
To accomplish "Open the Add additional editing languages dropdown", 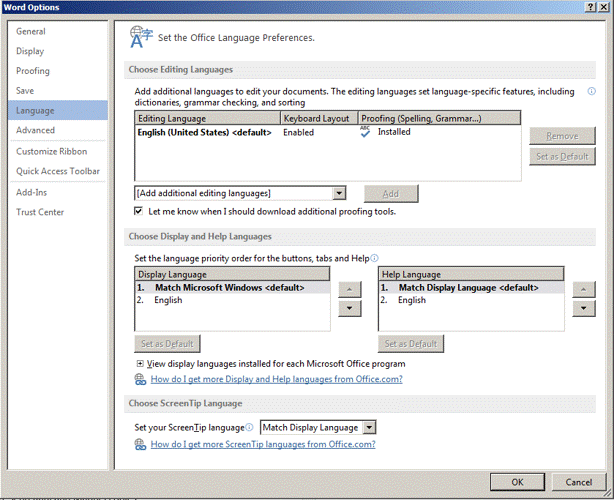I will [x=340, y=193].
